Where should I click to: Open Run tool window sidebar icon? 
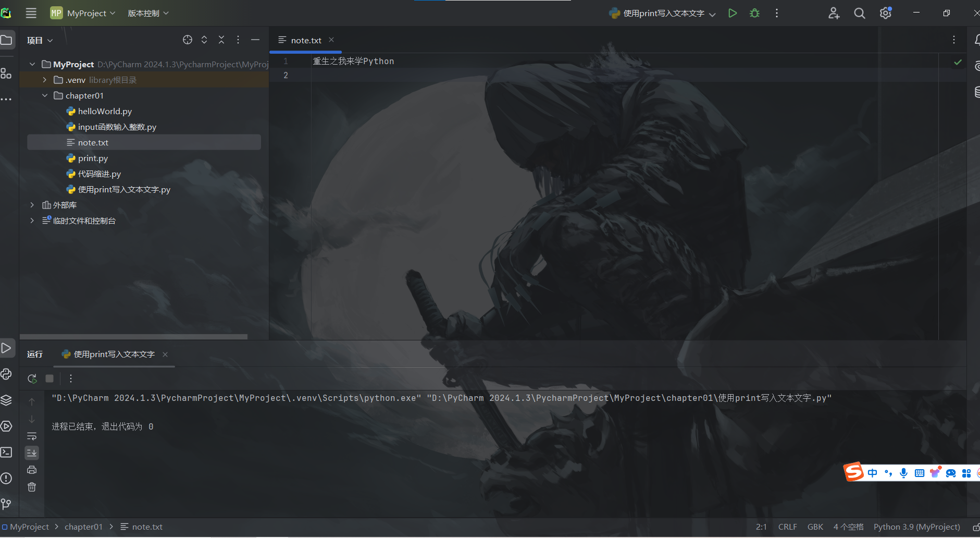tap(6, 348)
